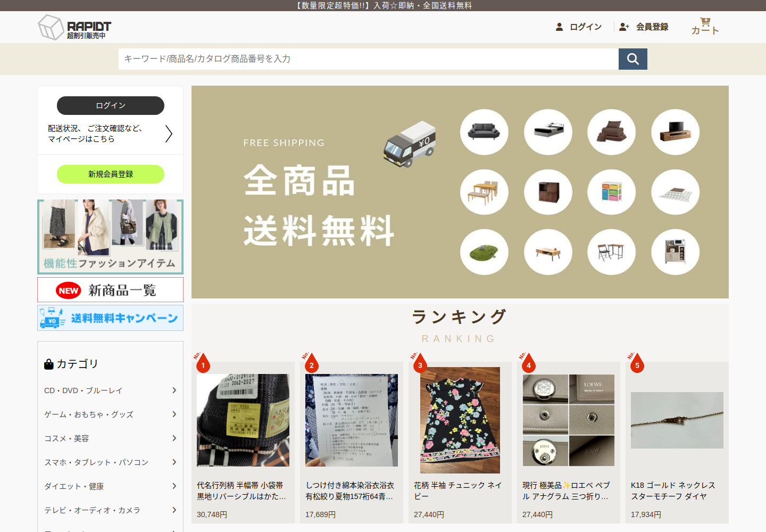Click the black ログイン sidebar button
Screen dimensions: 766x532
click(111, 105)
